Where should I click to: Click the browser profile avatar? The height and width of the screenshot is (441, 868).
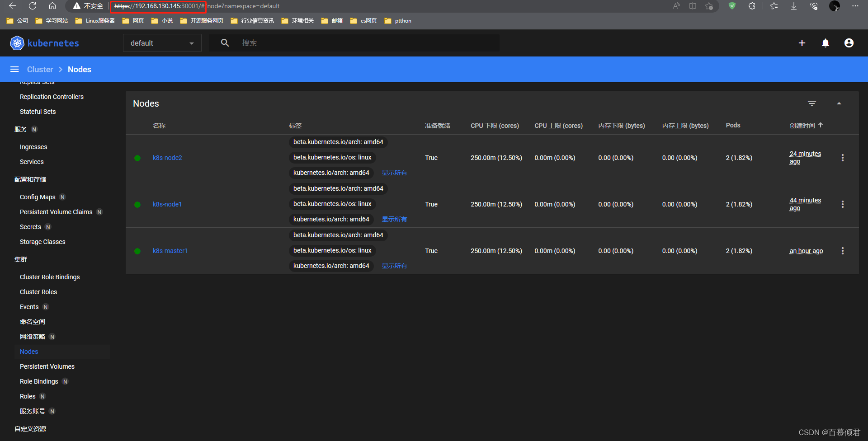coord(835,6)
